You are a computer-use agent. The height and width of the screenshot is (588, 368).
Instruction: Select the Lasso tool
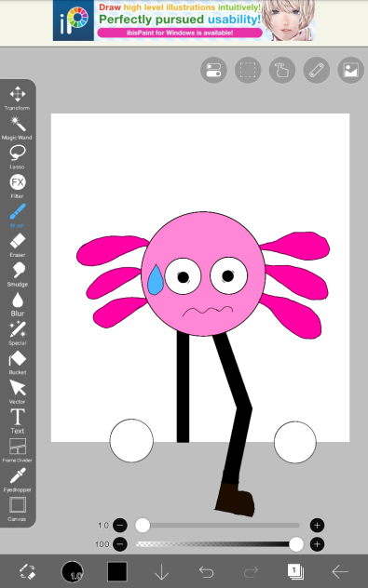coord(18,157)
